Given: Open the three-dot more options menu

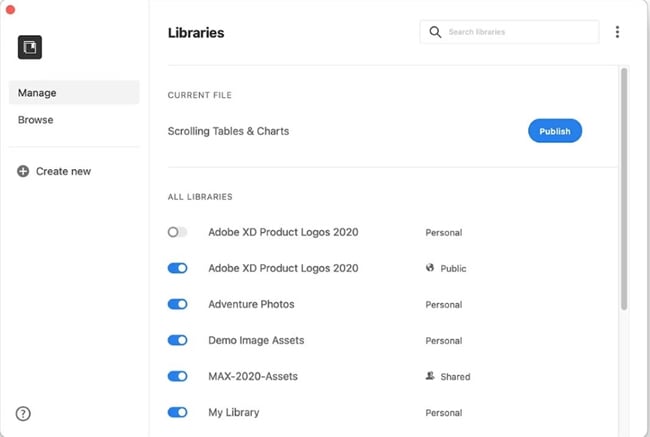Looking at the screenshot, I should [x=617, y=32].
